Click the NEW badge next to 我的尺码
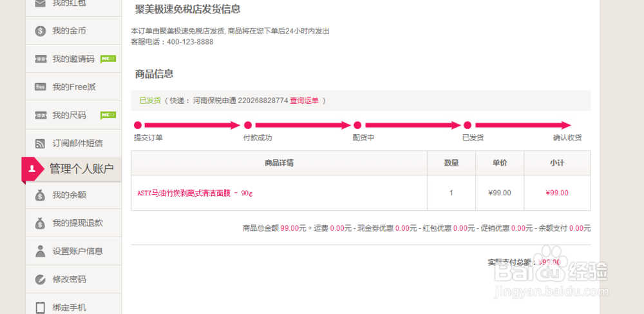Viewport: 644px width, 314px height. click(108, 115)
